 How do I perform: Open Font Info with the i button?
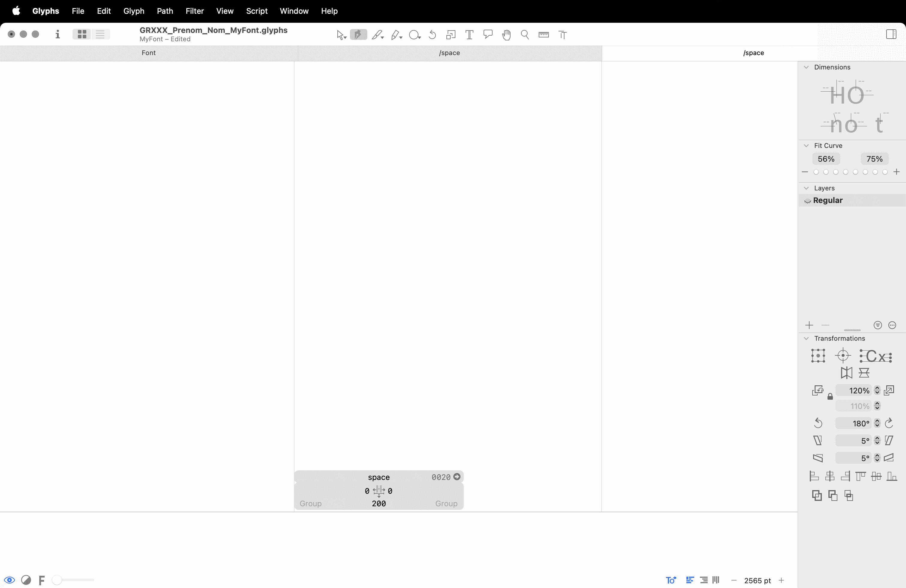[x=58, y=34]
